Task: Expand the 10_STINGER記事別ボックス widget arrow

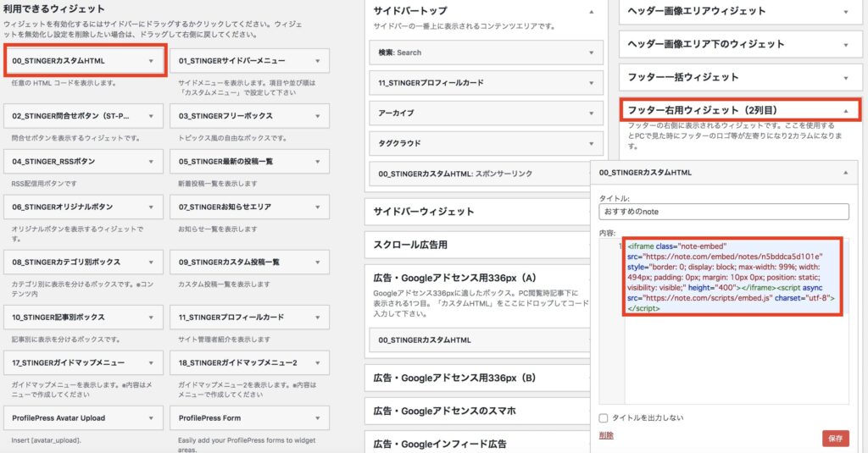Action: click(151, 318)
